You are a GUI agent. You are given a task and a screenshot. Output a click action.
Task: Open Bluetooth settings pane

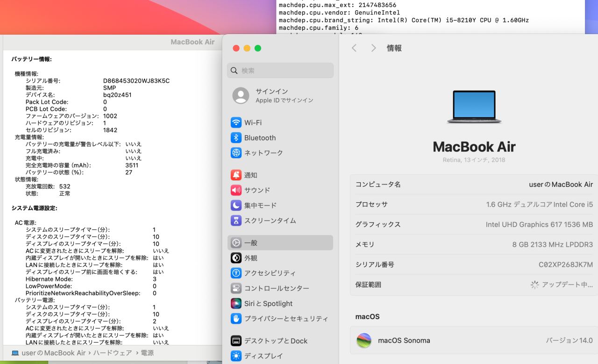[x=260, y=138]
